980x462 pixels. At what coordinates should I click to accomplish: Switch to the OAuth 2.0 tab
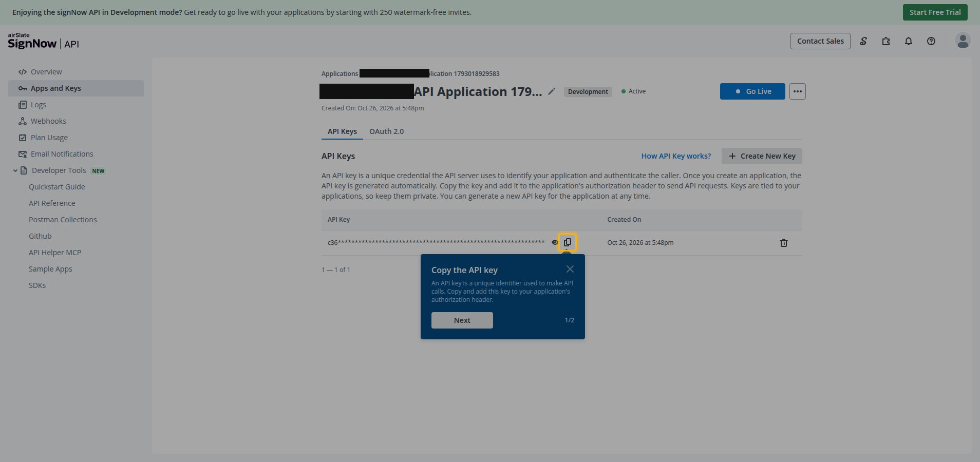387,131
